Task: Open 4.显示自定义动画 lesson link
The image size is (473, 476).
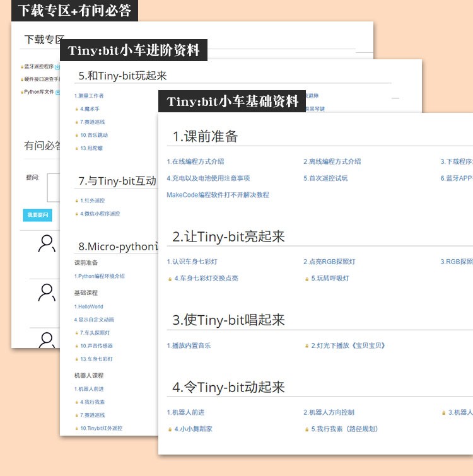Action: tap(94, 320)
